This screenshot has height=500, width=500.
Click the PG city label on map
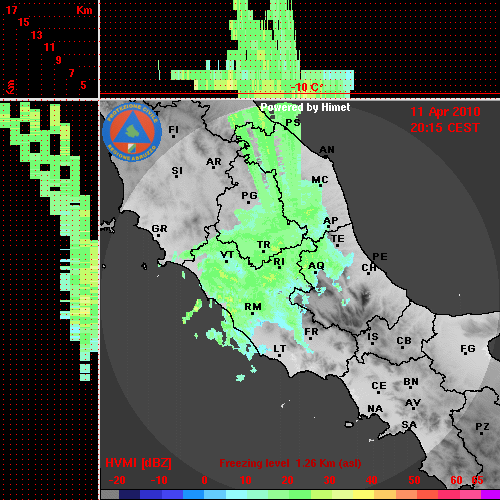[x=249, y=196]
